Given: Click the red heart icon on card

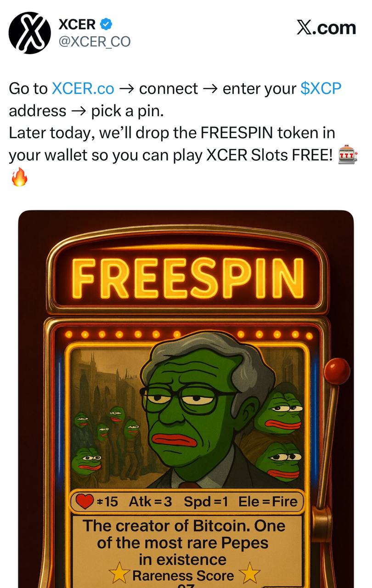Looking at the screenshot, I should 85,501.
